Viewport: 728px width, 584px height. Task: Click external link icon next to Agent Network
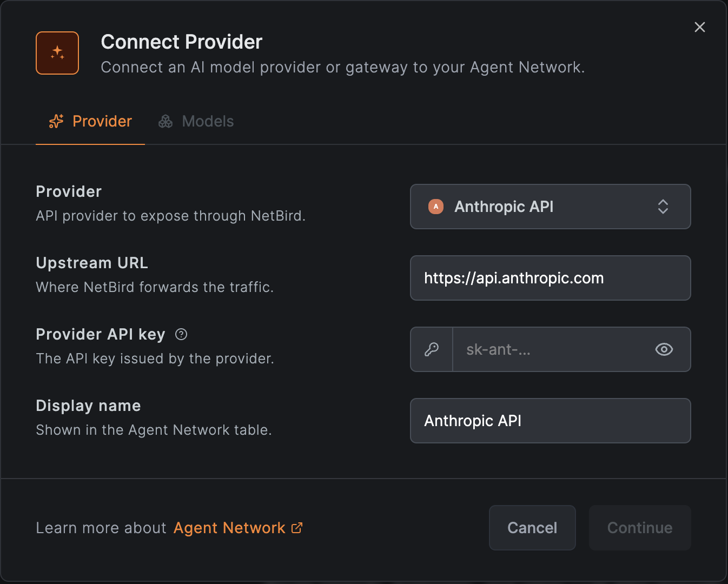[297, 528]
